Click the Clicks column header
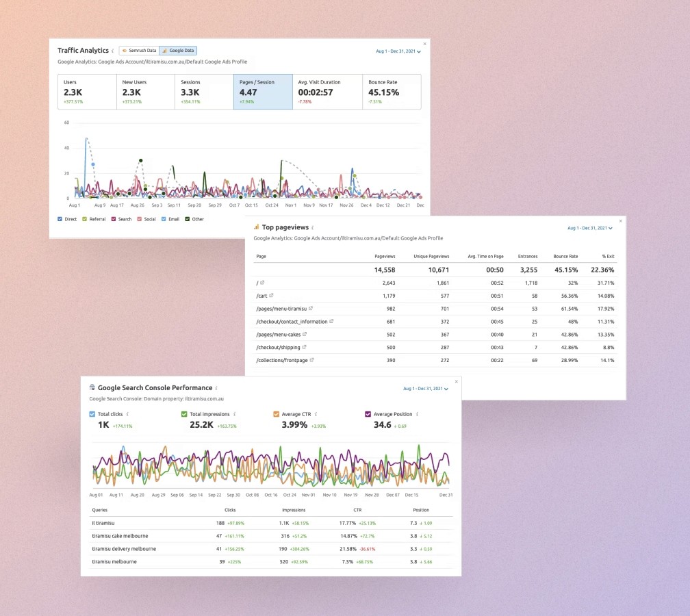The image size is (690, 616). 230,511
